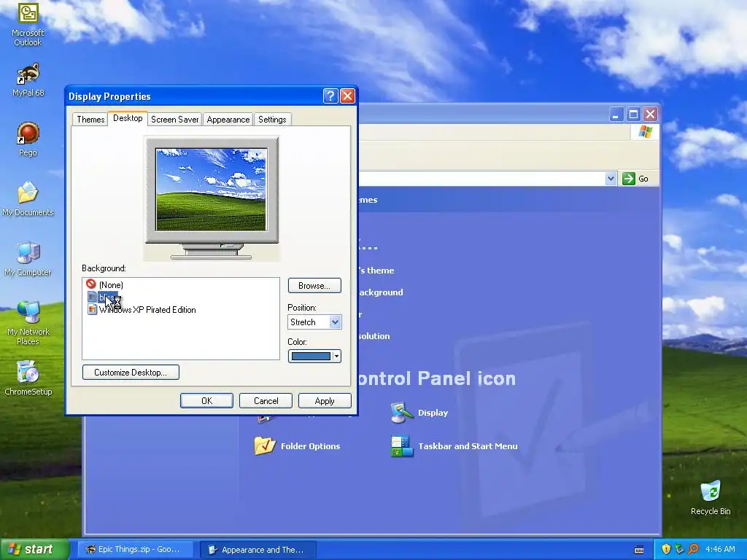This screenshot has width=747, height=560.
Task: Select the My Network Places icon
Action: coord(28,323)
